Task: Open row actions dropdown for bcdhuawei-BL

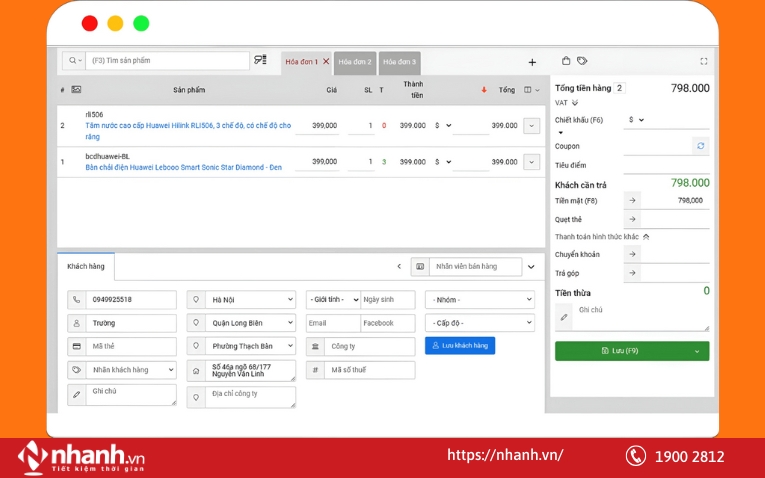Action: tap(532, 162)
